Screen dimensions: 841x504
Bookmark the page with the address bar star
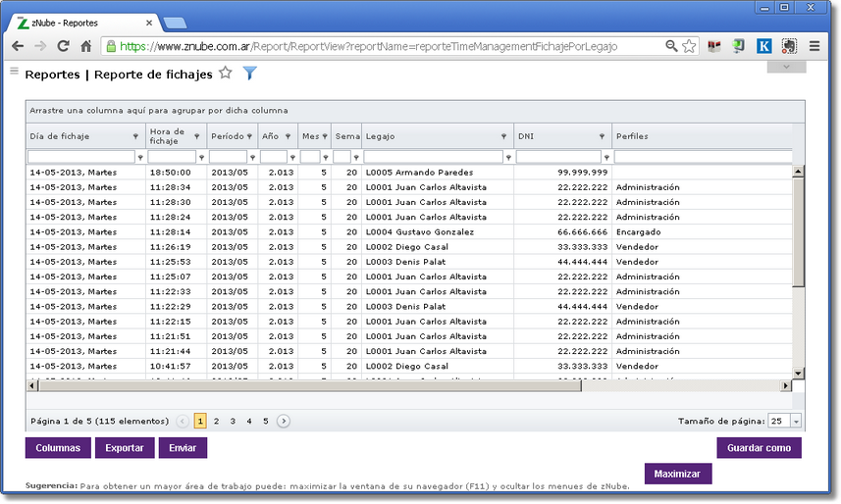coord(689,46)
